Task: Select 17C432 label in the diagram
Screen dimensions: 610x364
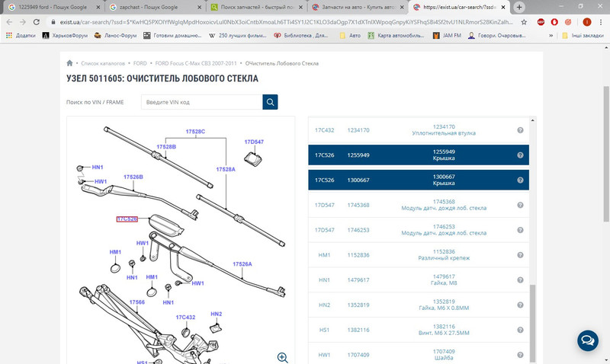Action: pos(185,318)
